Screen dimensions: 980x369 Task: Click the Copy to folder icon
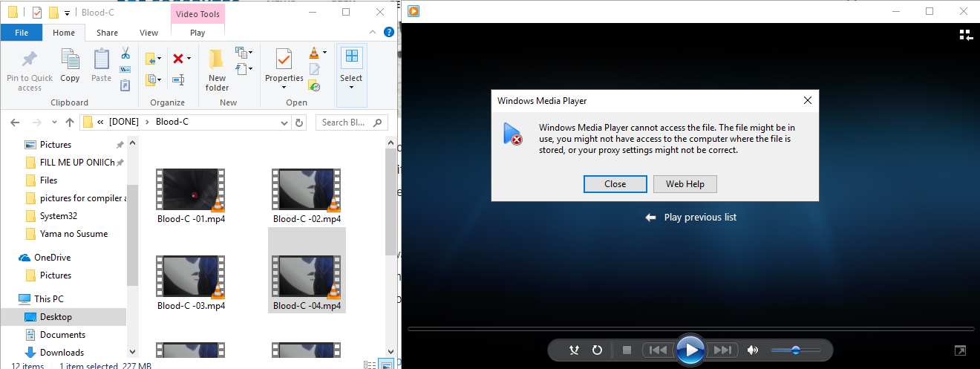[x=151, y=79]
